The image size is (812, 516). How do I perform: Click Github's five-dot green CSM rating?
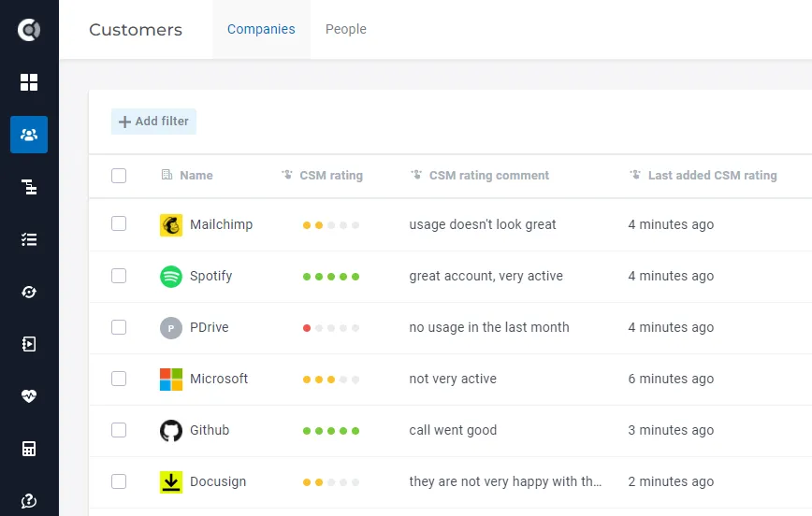pos(331,431)
